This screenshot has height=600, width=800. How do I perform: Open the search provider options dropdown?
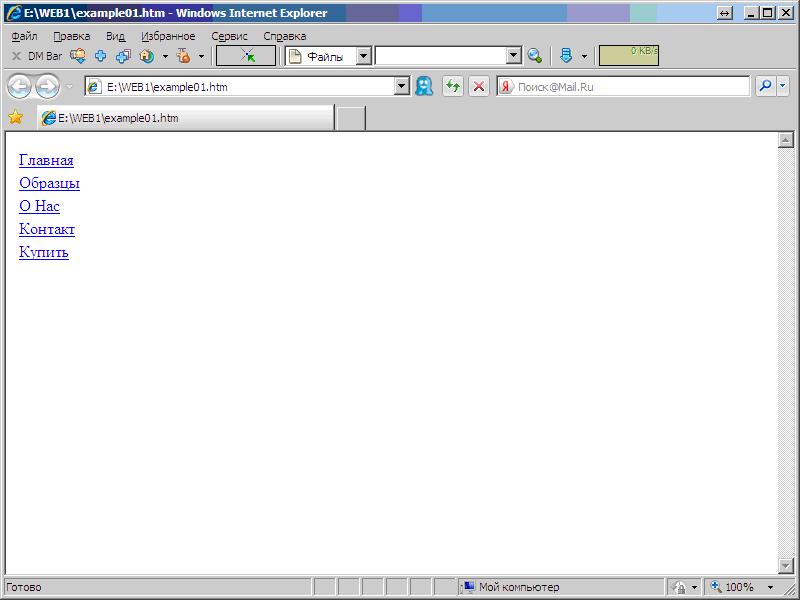783,87
